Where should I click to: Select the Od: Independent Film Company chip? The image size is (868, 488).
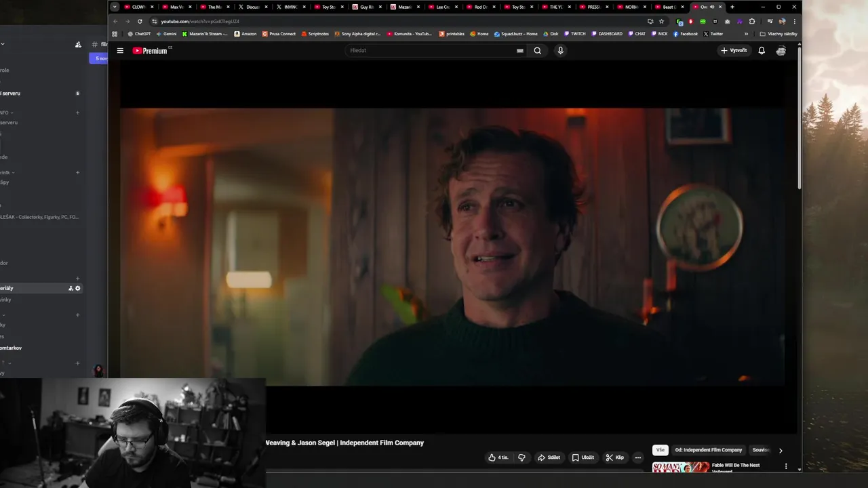[x=709, y=450]
